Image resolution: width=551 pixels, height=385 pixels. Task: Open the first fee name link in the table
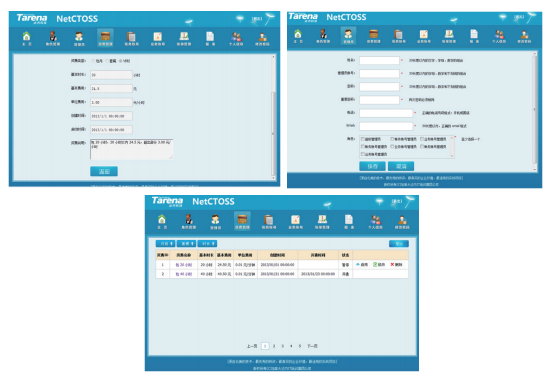click(184, 265)
